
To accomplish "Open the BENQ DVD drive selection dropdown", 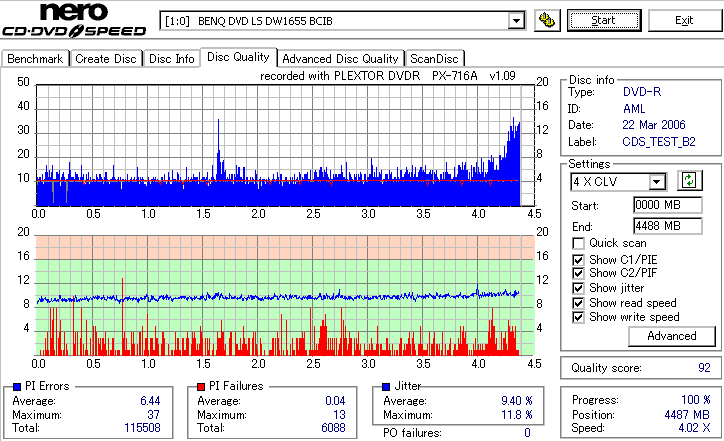I will tap(516, 21).
